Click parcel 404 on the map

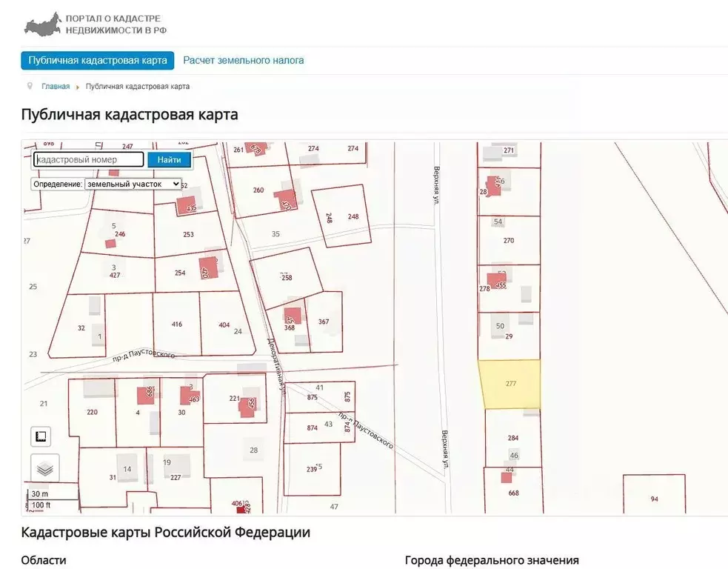click(x=224, y=325)
